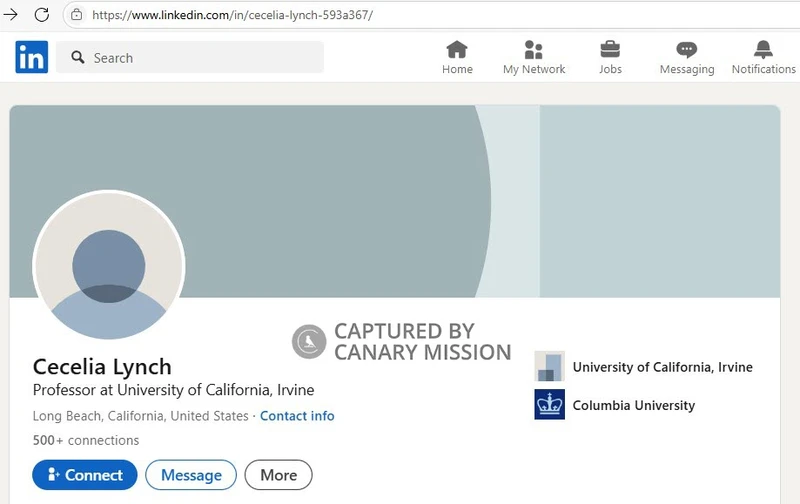Click the Columbia University crown logo
The height and width of the screenshot is (504, 800).
pos(549,405)
